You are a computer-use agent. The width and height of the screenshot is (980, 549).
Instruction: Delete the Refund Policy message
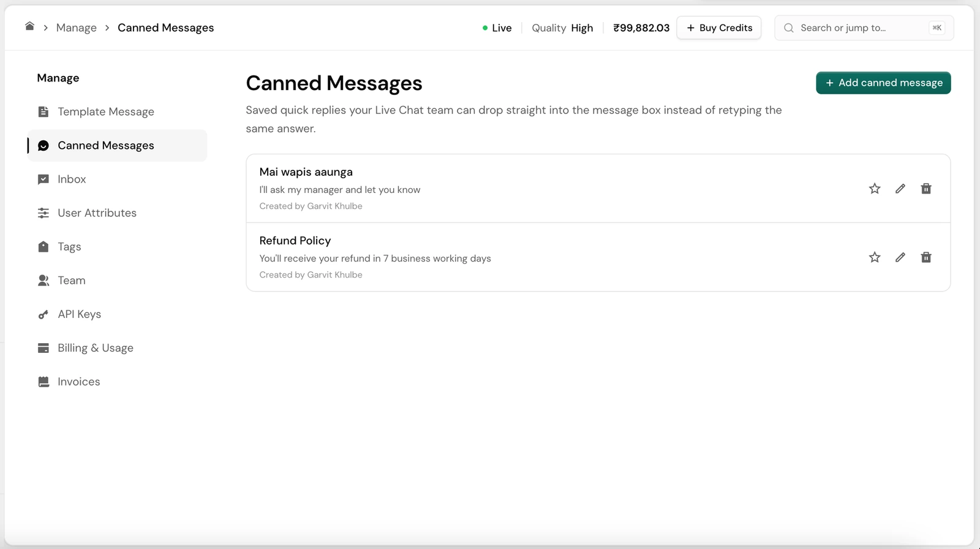tap(926, 257)
